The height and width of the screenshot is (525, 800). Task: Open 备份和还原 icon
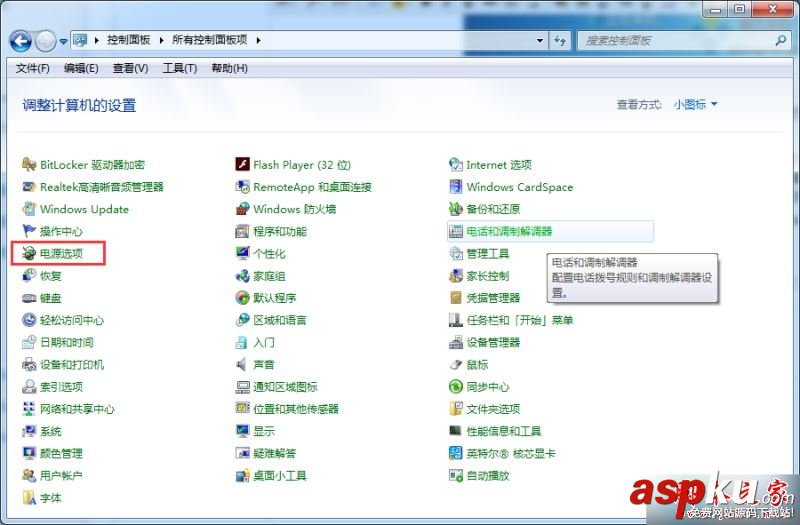[456, 209]
